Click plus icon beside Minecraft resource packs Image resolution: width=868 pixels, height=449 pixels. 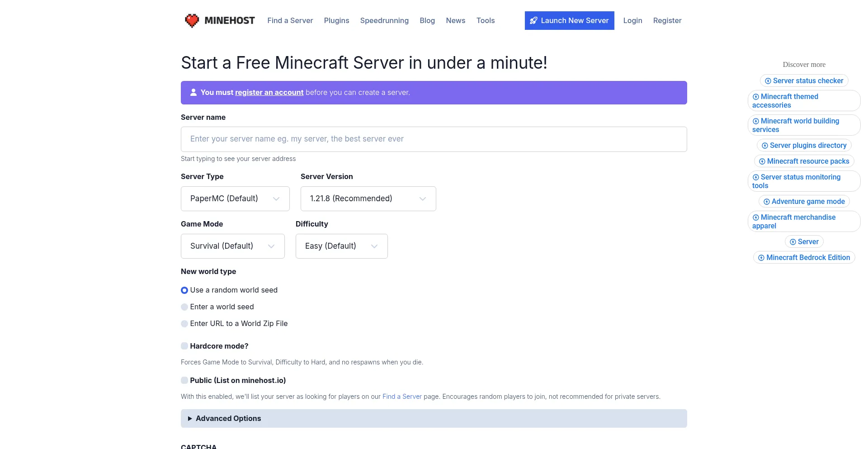[x=762, y=161]
